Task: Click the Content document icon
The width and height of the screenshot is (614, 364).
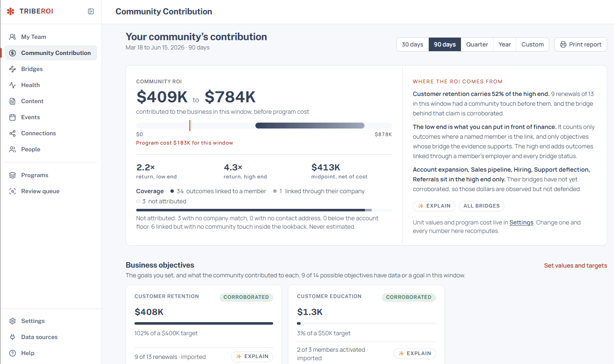Action: pyautogui.click(x=13, y=101)
